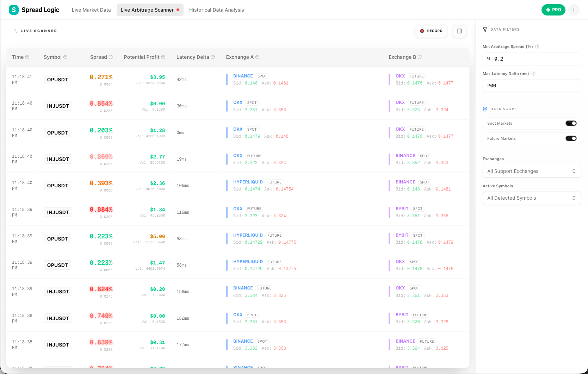Viewport: 588px width, 374px height.
Task: Click the user avatar circle at top right
Action: coord(574,10)
